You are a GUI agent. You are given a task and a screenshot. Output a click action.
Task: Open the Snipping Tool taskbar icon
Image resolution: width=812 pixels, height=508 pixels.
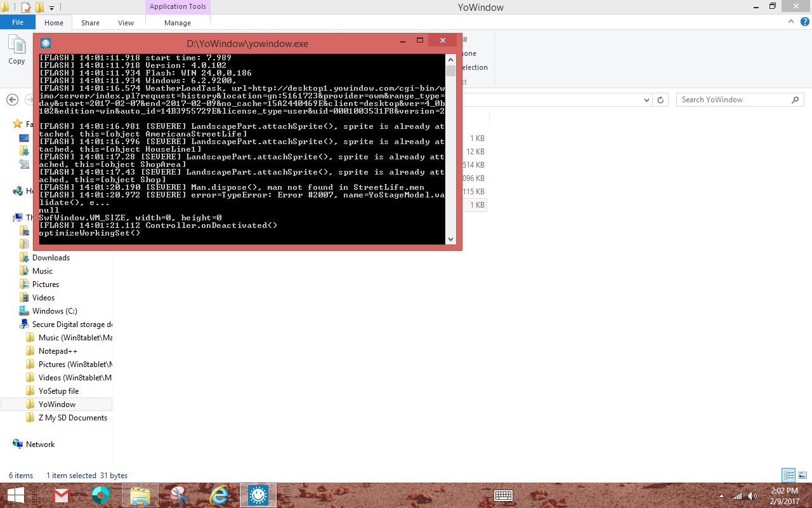pos(180,495)
